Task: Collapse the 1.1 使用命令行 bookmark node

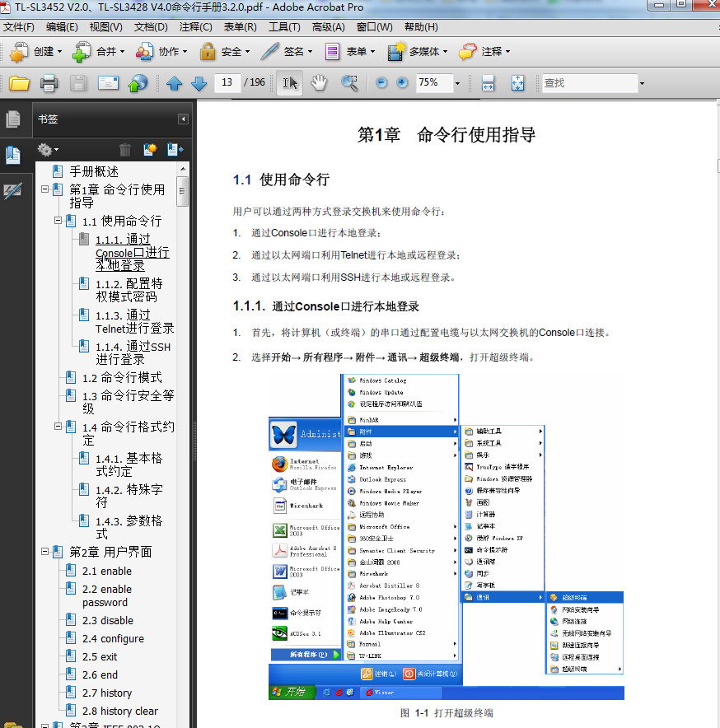Action: click(58, 221)
